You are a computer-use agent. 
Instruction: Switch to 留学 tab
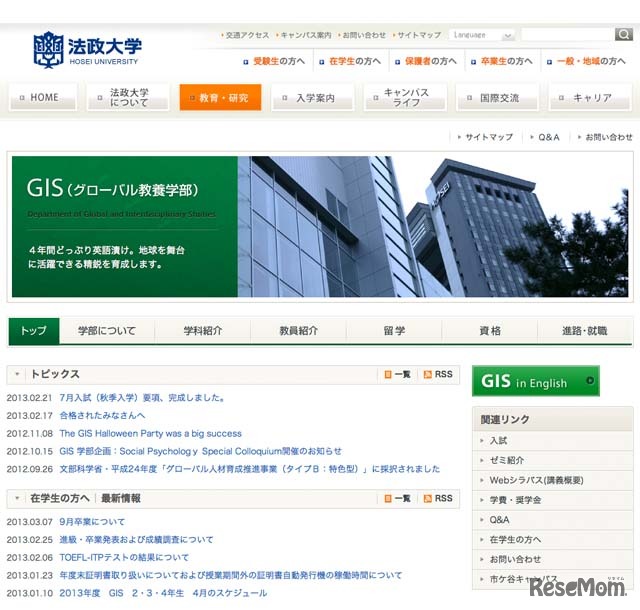(x=394, y=331)
